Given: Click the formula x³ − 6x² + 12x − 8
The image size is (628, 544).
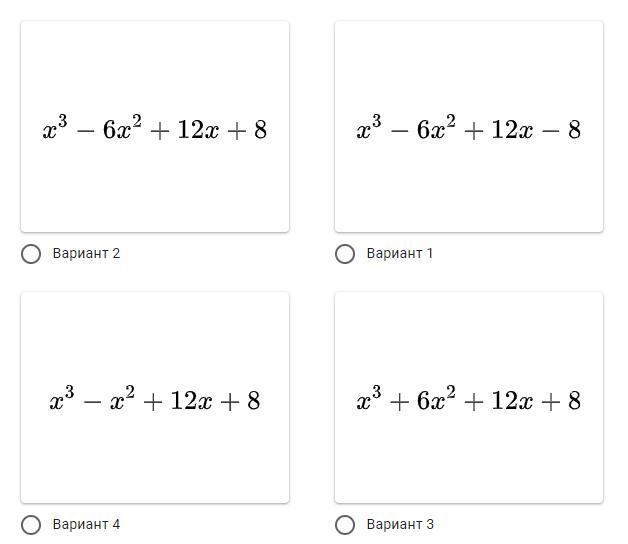Looking at the screenshot, I should click(x=469, y=130).
